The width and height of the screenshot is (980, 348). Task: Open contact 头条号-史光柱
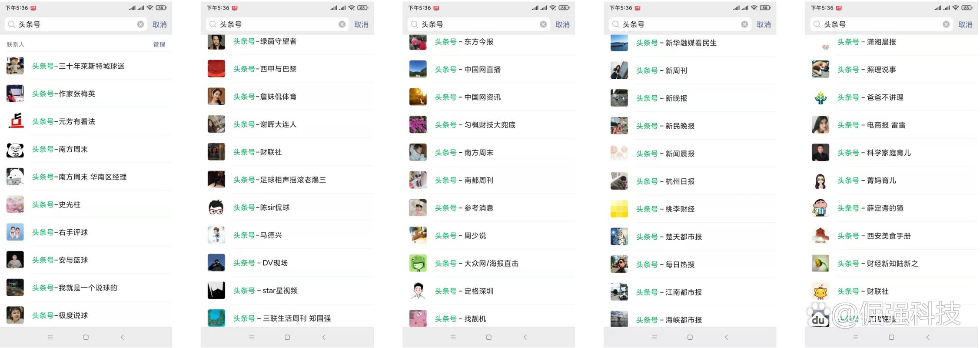86,204
